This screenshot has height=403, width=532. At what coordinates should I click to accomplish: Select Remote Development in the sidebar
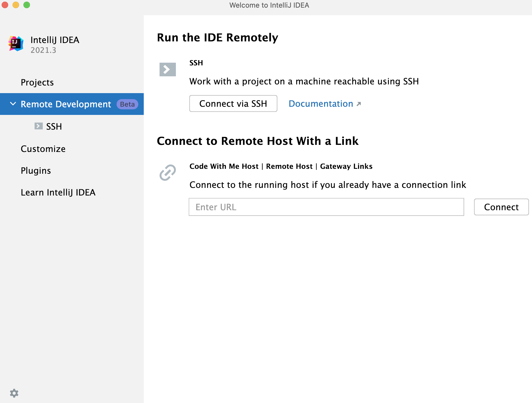[x=66, y=104]
